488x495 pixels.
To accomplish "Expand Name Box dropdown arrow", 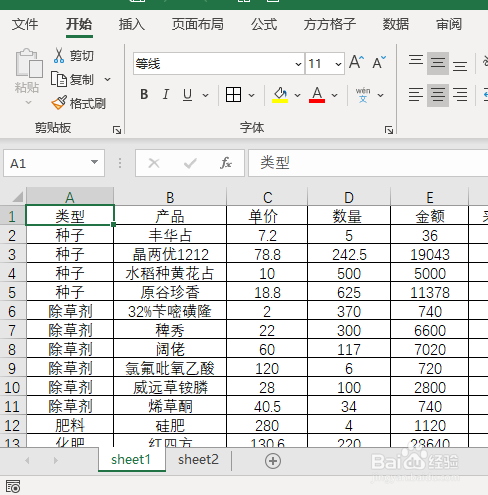I will [x=94, y=162].
